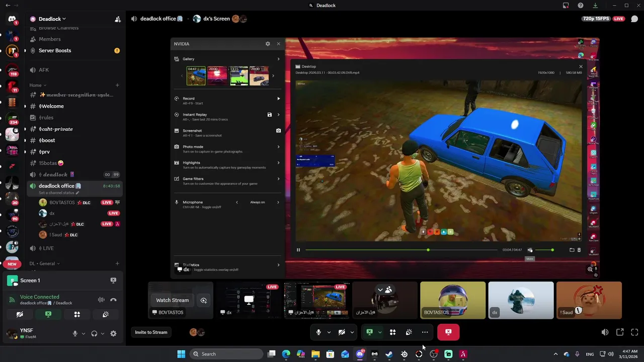Select dx live stream thumbnail

click(x=249, y=300)
